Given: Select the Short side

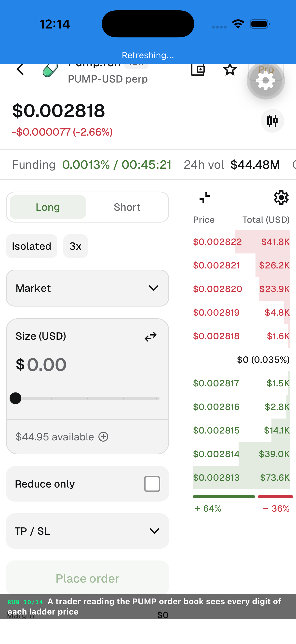Looking at the screenshot, I should click(127, 207).
